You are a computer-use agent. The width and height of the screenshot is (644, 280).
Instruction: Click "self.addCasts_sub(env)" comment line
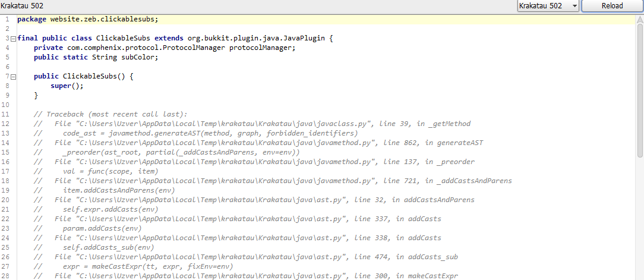(x=94, y=247)
